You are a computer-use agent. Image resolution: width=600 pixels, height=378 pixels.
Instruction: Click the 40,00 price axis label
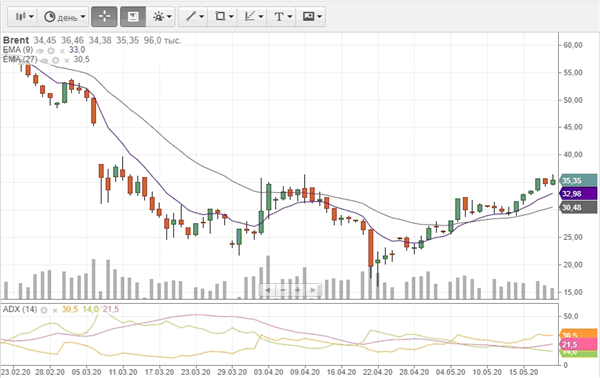573,155
